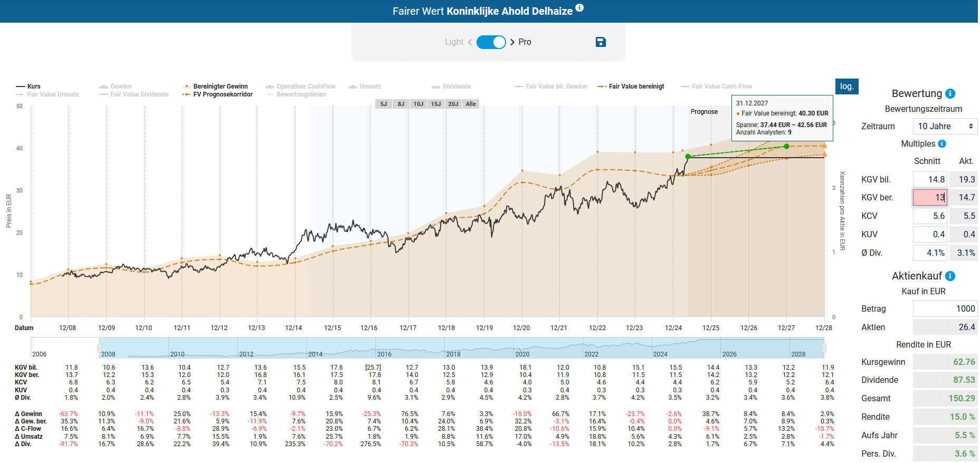980x463 pixels.
Task: Toggle Bereinigter Gewinn legend entry
Action: coord(215,86)
